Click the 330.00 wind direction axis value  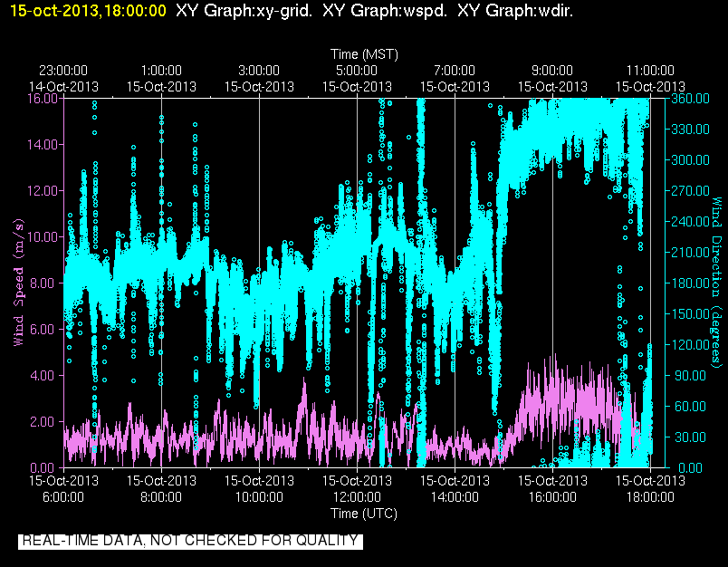click(690, 130)
